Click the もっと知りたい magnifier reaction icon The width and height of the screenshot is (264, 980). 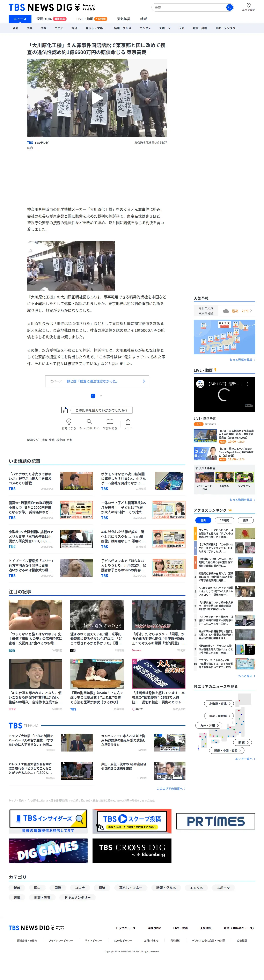pyautogui.click(x=89, y=422)
